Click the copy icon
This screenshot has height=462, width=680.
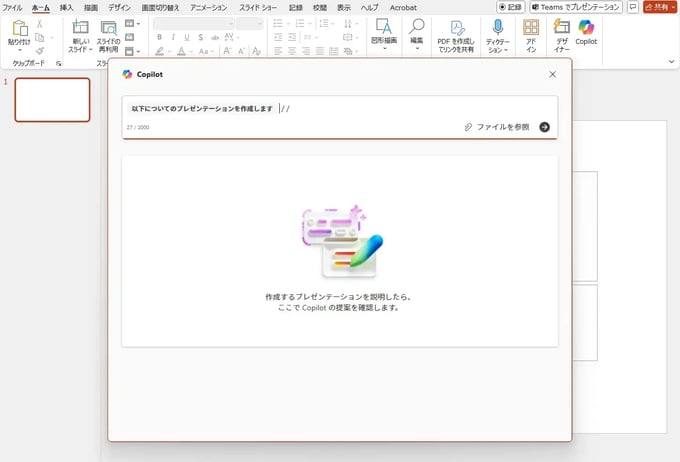point(39,37)
